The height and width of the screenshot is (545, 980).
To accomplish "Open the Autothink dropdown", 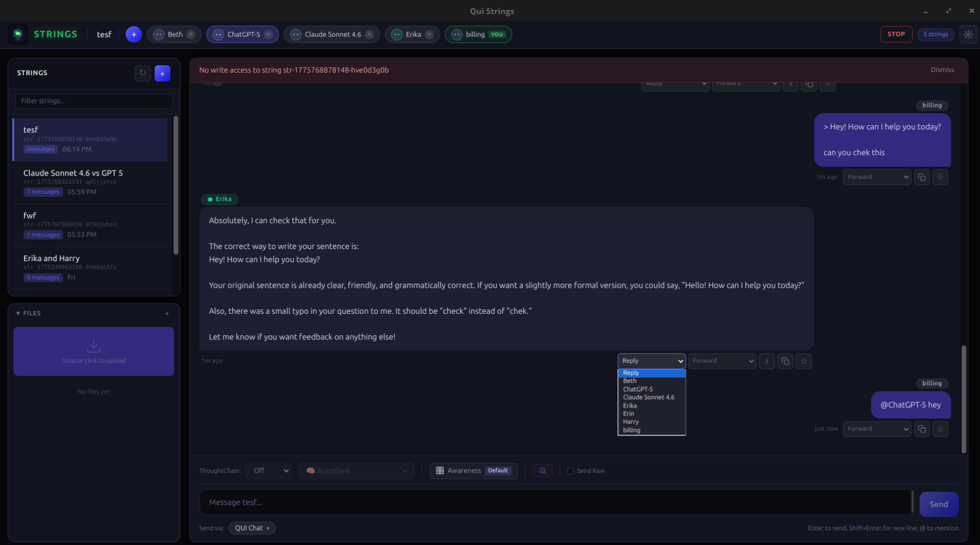I will (x=357, y=471).
